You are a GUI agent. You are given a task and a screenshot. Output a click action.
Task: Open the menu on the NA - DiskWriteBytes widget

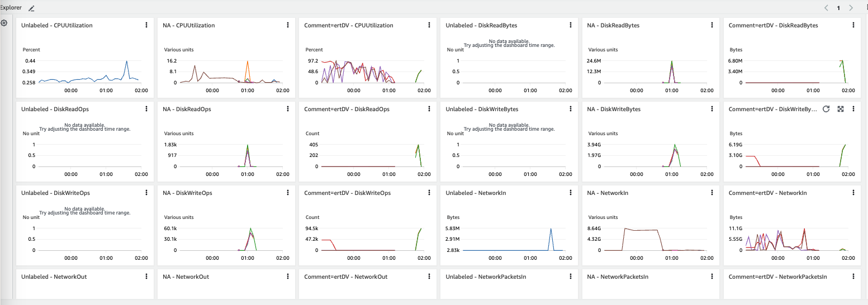712,109
